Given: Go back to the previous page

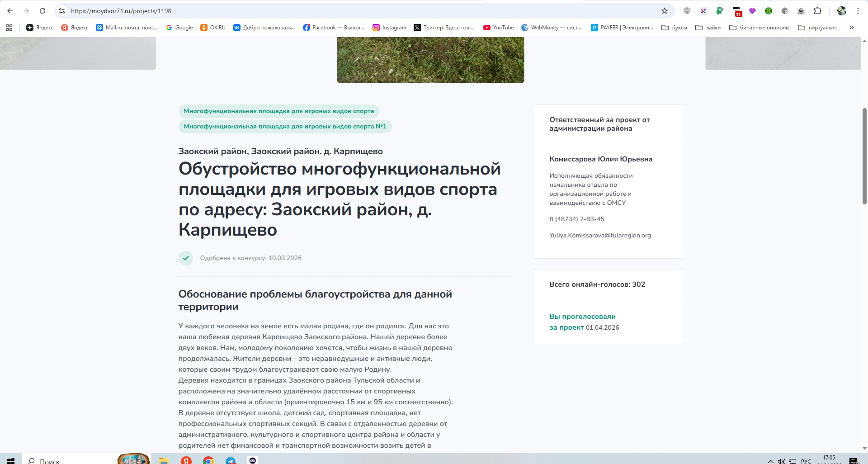Looking at the screenshot, I should 10,11.
